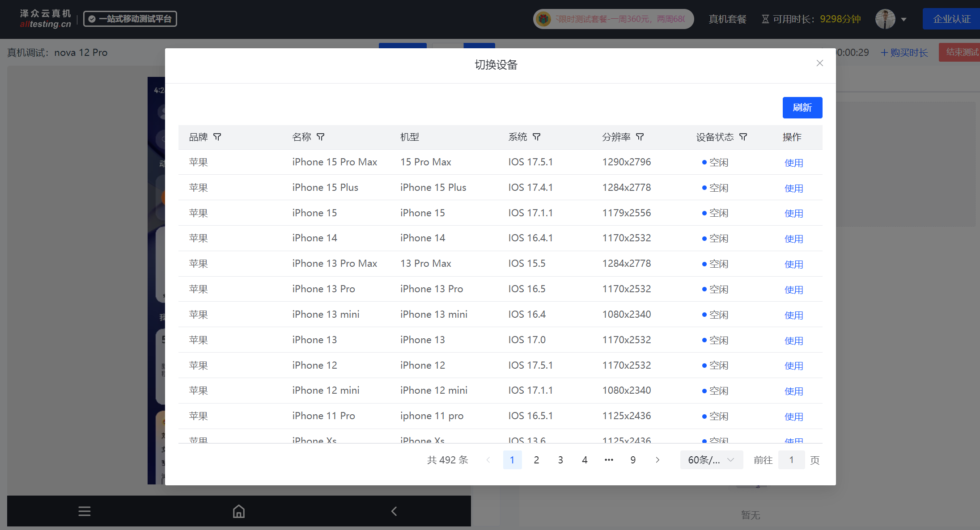Screen dimensions: 980x530
Task: Click the brand column filter icon
Action: tap(217, 137)
